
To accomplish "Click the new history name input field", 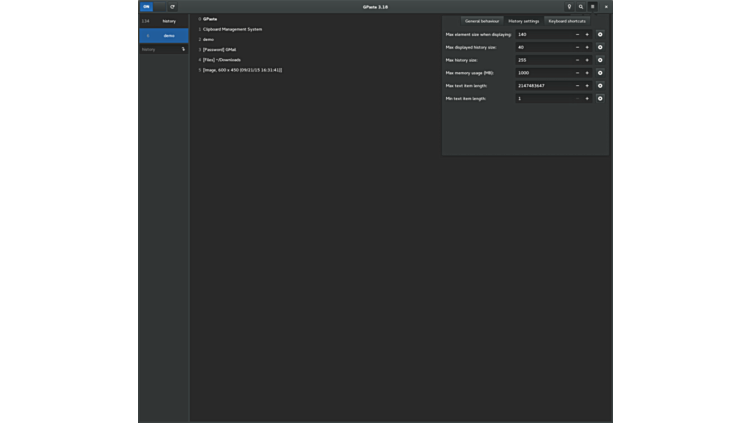I will [158, 49].
